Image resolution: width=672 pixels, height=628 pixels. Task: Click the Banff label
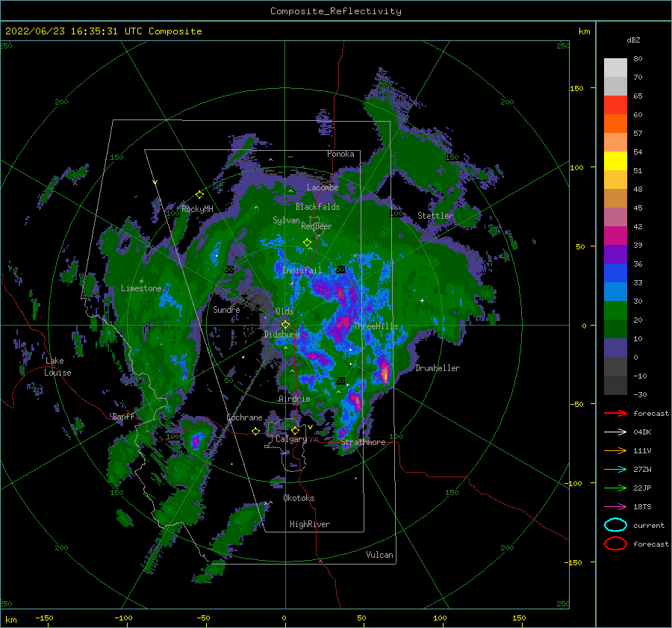123,417
